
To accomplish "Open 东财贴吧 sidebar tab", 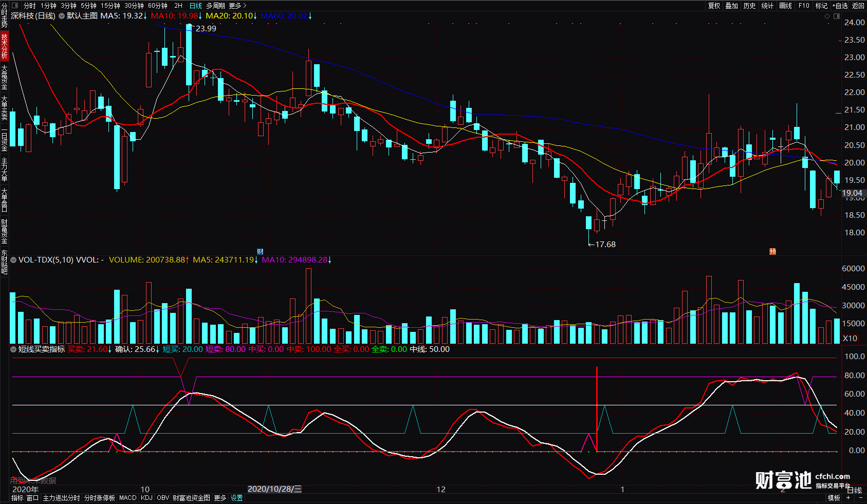I will 4,262.
